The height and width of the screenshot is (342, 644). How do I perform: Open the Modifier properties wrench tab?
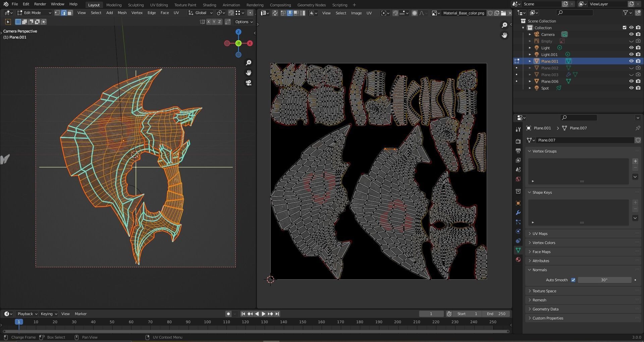(518, 213)
